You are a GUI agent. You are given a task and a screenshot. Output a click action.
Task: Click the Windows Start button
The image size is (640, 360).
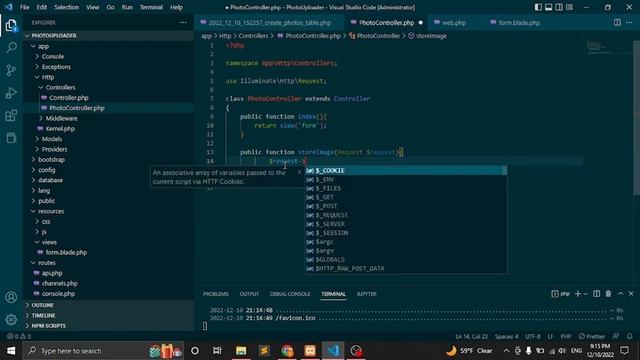point(11,351)
